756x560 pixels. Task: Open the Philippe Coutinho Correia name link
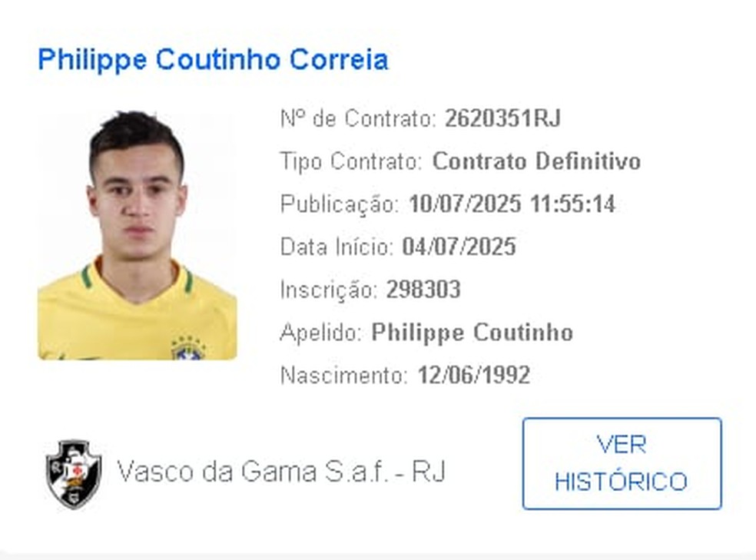tap(213, 60)
